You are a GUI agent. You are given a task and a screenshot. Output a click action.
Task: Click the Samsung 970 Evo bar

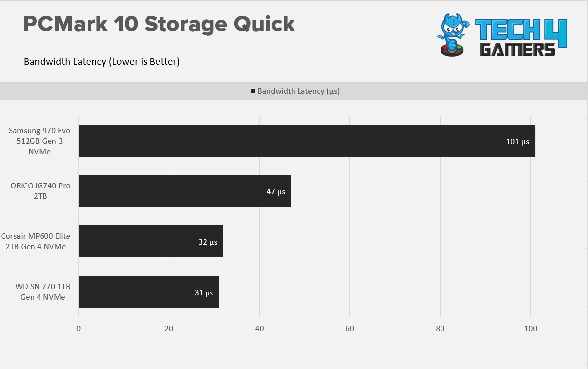tap(307, 141)
